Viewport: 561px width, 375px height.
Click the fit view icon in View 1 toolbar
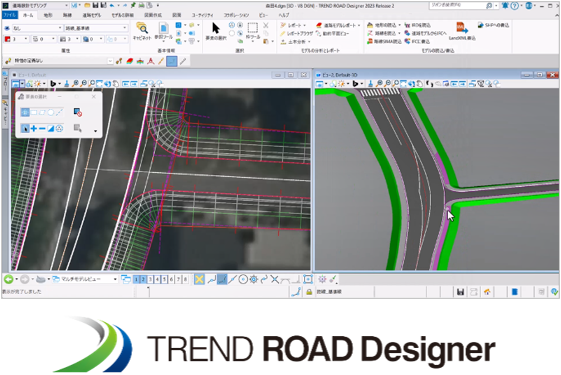[99, 84]
